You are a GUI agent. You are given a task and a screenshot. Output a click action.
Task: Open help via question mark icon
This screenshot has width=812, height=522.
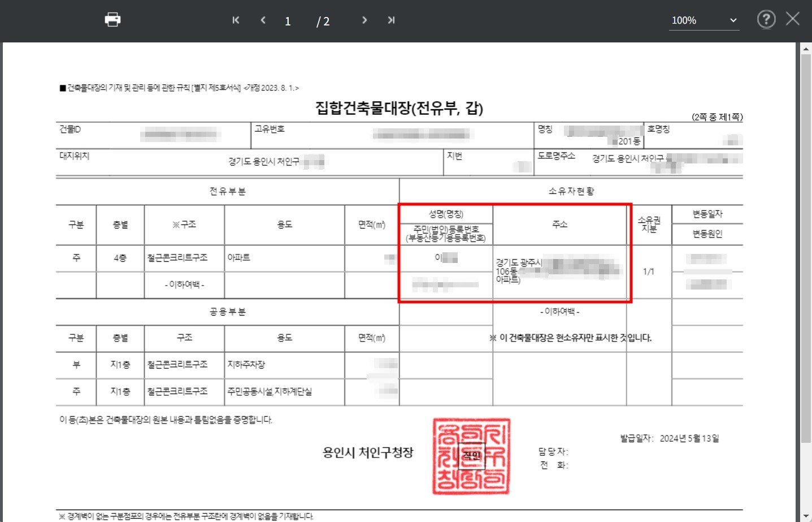766,20
